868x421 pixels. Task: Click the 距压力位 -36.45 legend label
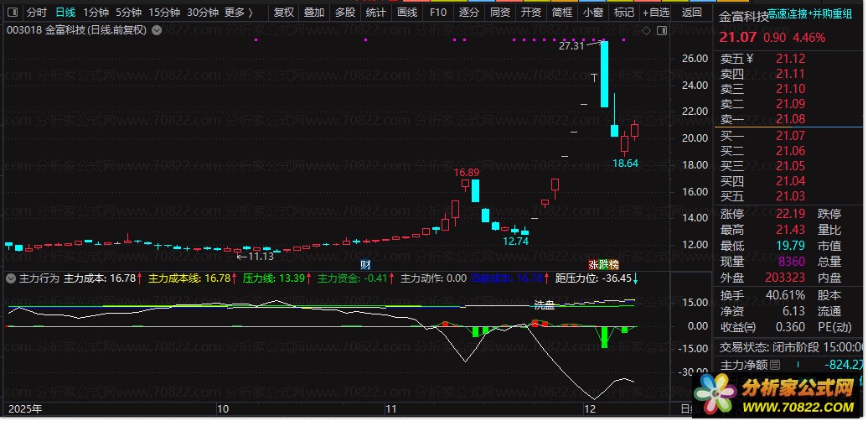597,278
